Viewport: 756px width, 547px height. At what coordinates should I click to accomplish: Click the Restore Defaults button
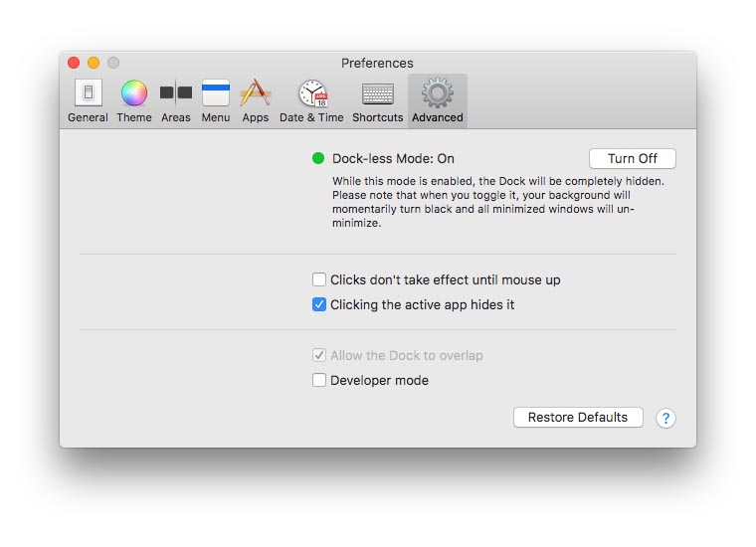coord(578,418)
